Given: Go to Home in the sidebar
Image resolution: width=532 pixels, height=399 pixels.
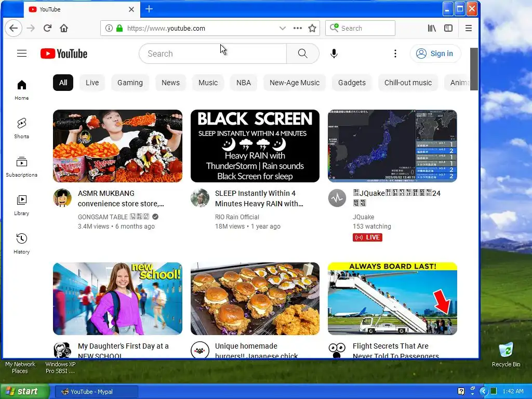Looking at the screenshot, I should coord(22,90).
